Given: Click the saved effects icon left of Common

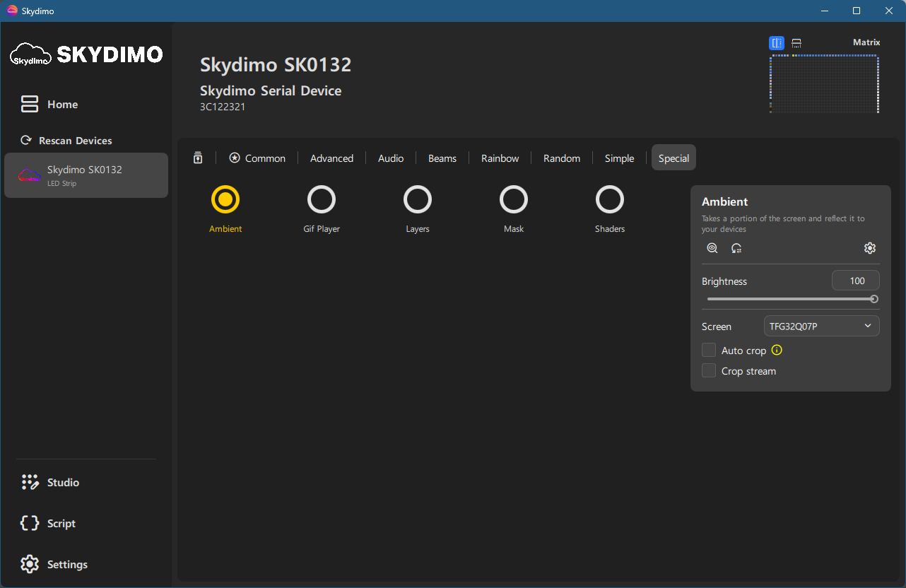Looking at the screenshot, I should coord(198,158).
